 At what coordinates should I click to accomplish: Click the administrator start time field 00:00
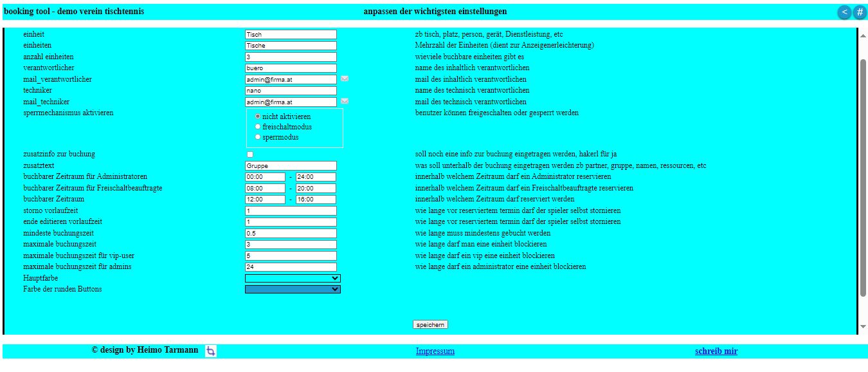pos(265,177)
